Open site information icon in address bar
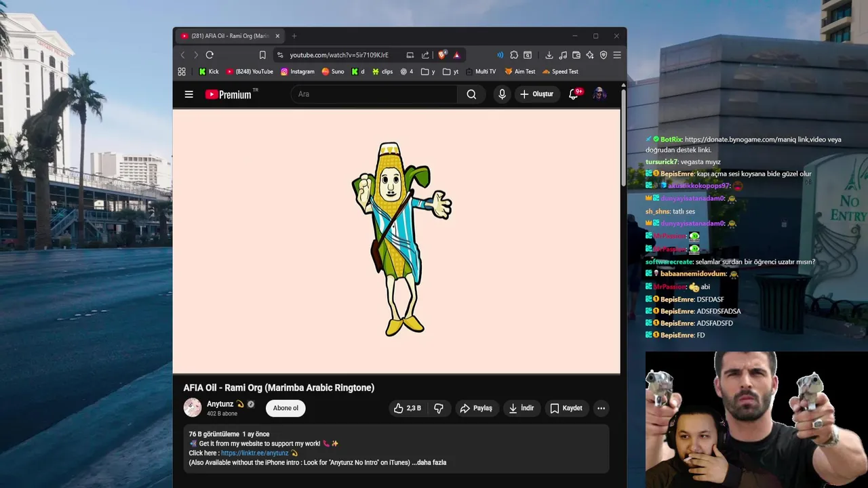 [x=280, y=55]
